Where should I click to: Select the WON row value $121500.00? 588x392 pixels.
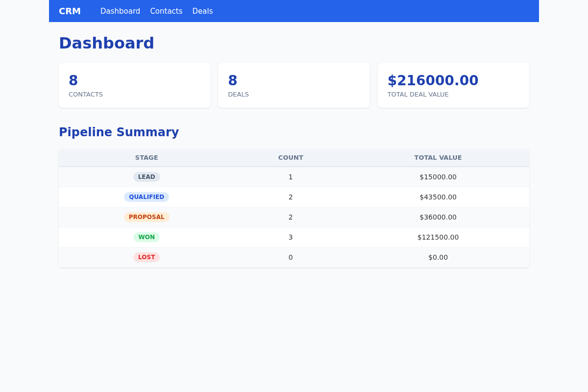click(x=438, y=237)
